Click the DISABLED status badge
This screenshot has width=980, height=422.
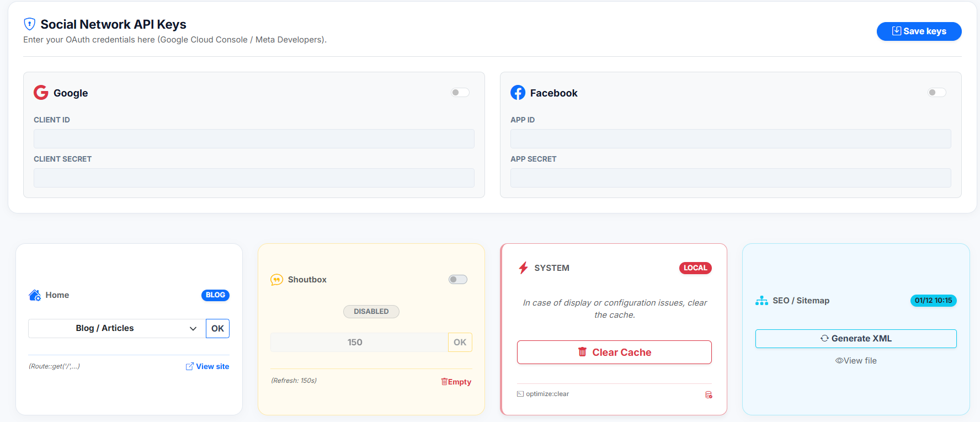[371, 312]
